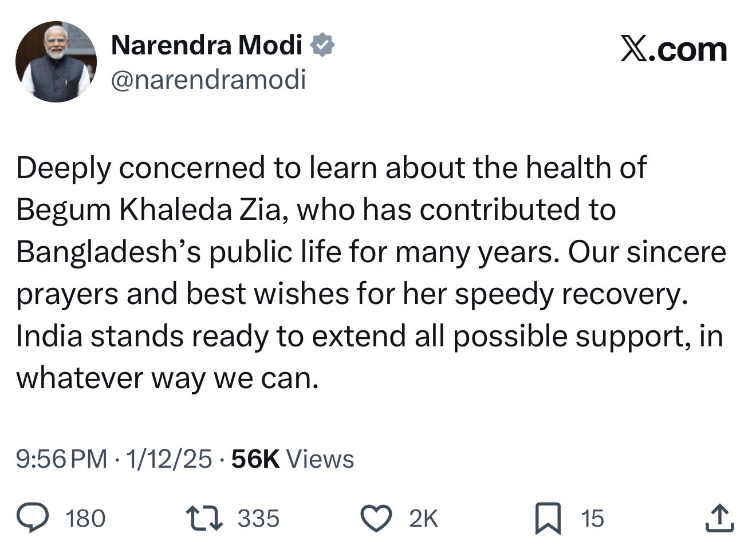756x549 pixels.
Task: Open the share upload arrow icon
Action: click(x=719, y=518)
